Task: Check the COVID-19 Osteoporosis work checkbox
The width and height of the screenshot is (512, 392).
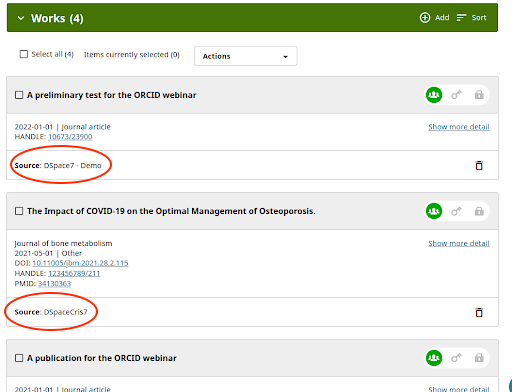Action: click(x=19, y=211)
